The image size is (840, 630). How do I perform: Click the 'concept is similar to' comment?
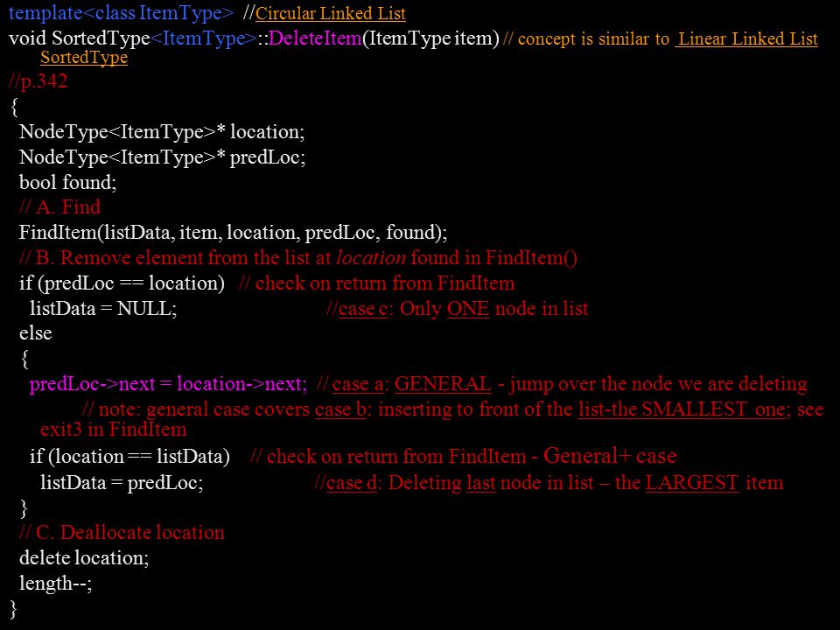click(x=593, y=38)
